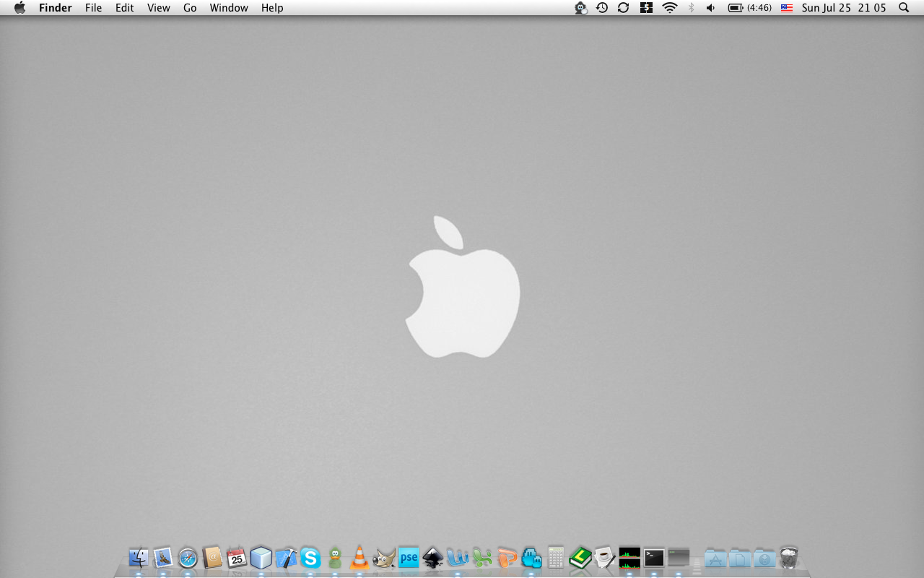The image size is (924, 578).
Task: Open battery status menu showing 4:46
Action: (750, 8)
